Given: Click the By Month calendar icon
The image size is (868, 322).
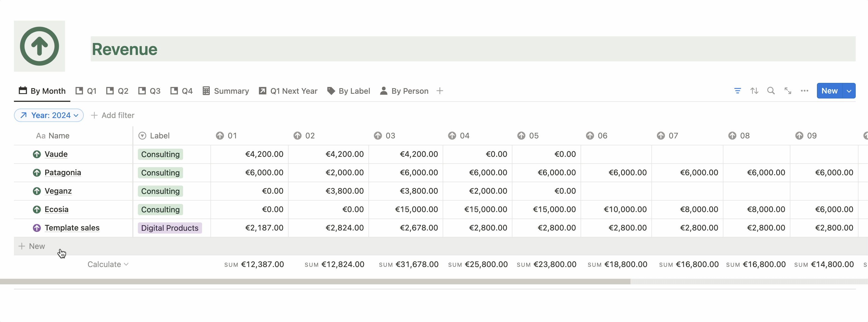Looking at the screenshot, I should (x=23, y=91).
